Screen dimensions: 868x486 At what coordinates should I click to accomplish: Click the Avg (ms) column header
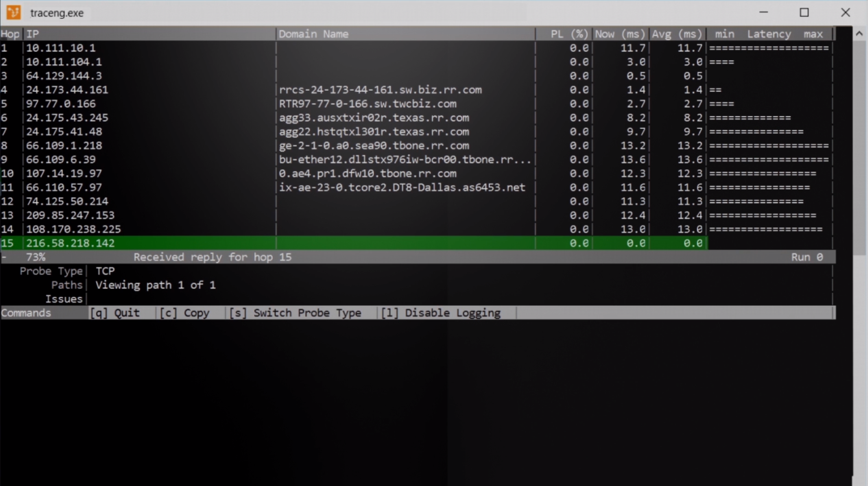tap(676, 34)
